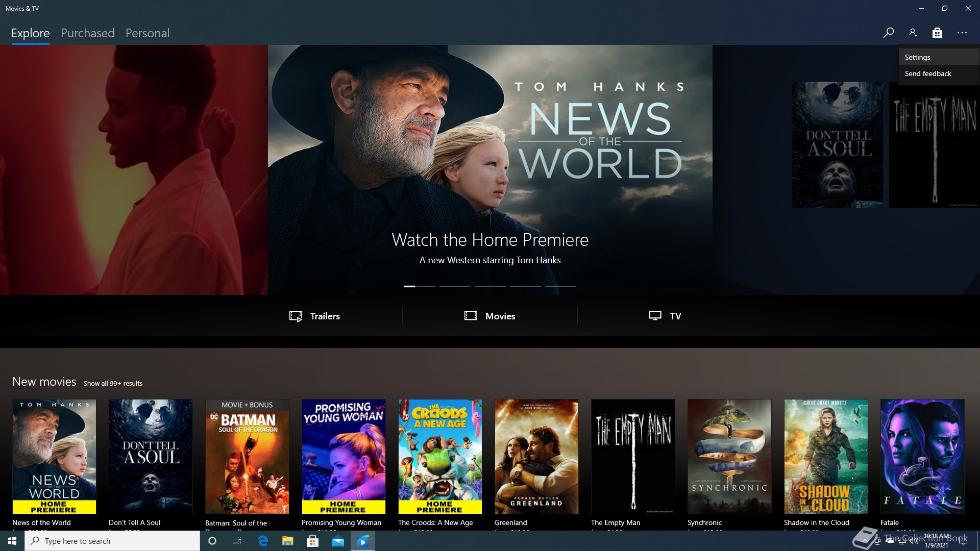
Task: Open the Synchronic movie poster
Action: click(729, 456)
